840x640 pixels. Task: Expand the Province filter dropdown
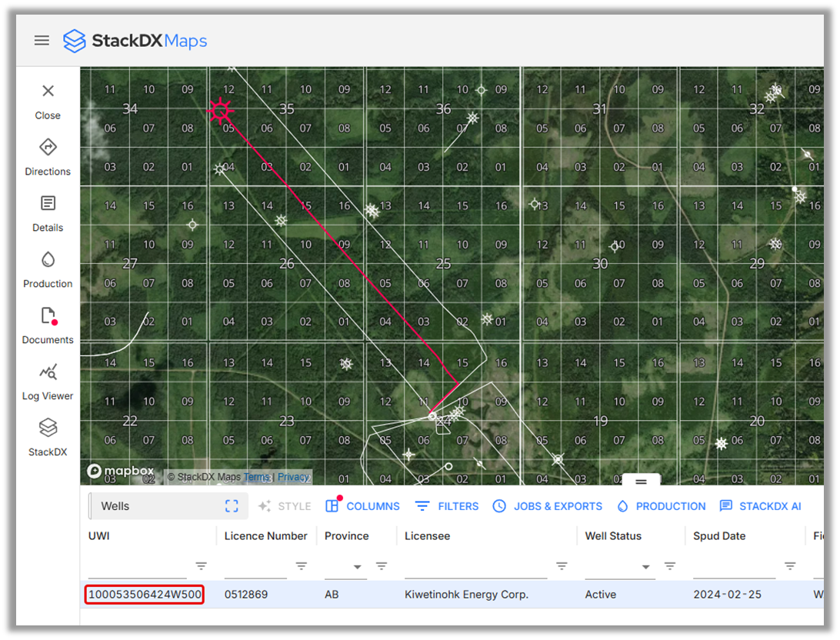(357, 567)
